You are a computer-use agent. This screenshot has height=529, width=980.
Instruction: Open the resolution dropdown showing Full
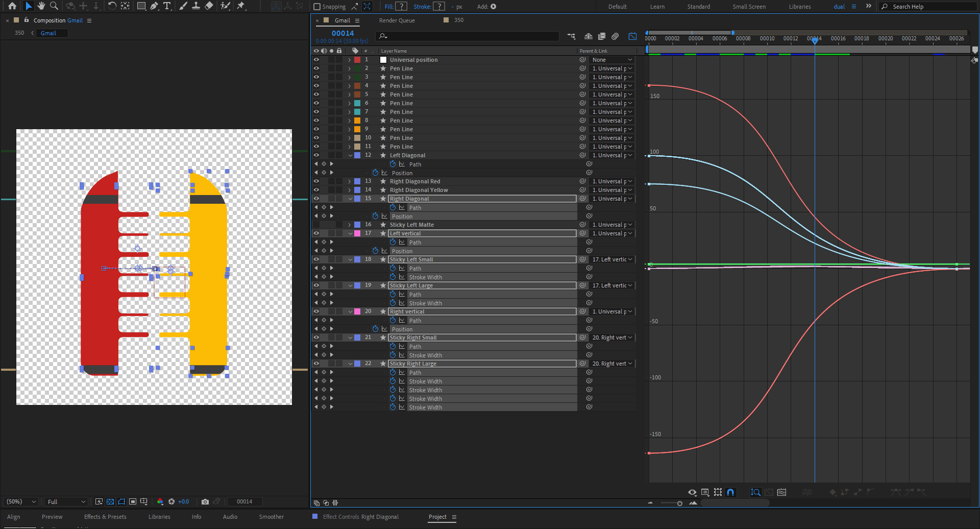tap(66, 501)
